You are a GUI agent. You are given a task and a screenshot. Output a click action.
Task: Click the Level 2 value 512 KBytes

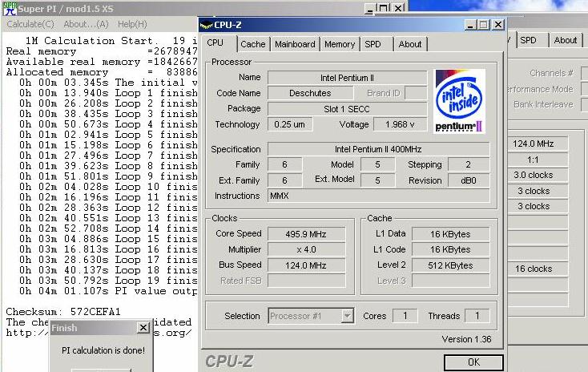[x=450, y=265]
